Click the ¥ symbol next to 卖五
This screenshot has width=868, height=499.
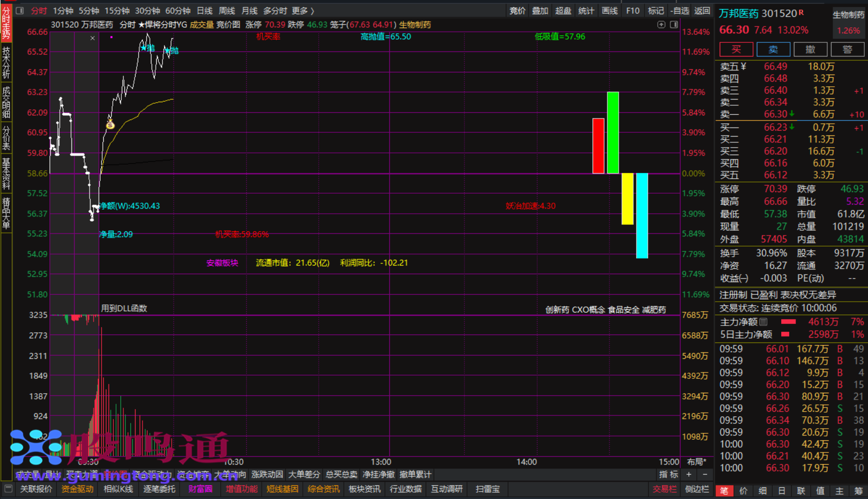(743, 66)
